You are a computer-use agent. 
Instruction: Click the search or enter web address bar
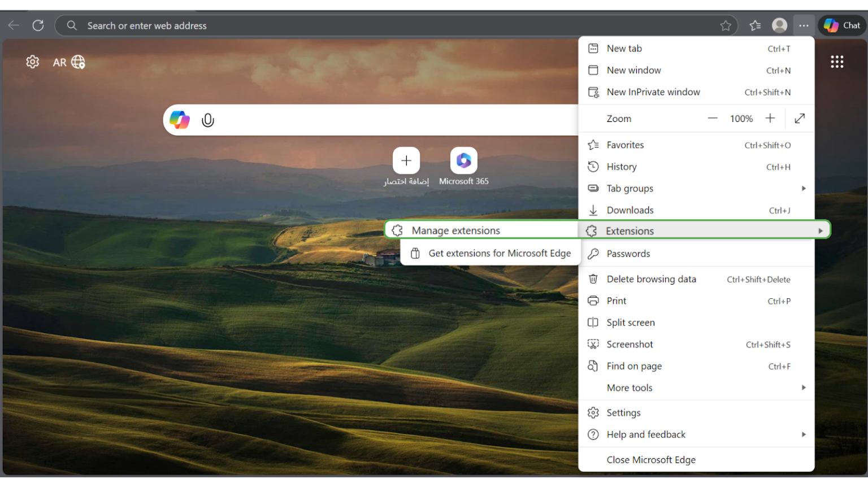tap(396, 25)
